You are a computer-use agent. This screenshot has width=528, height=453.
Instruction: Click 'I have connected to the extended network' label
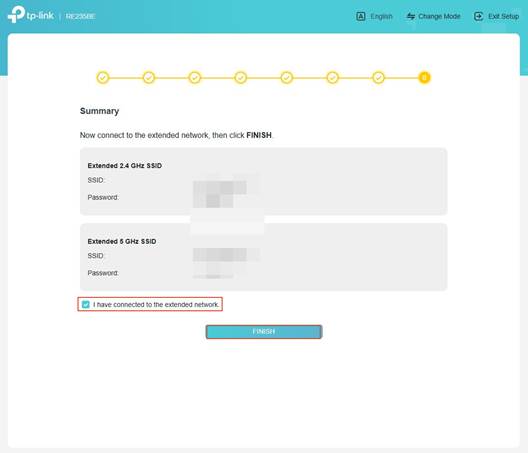[156, 304]
